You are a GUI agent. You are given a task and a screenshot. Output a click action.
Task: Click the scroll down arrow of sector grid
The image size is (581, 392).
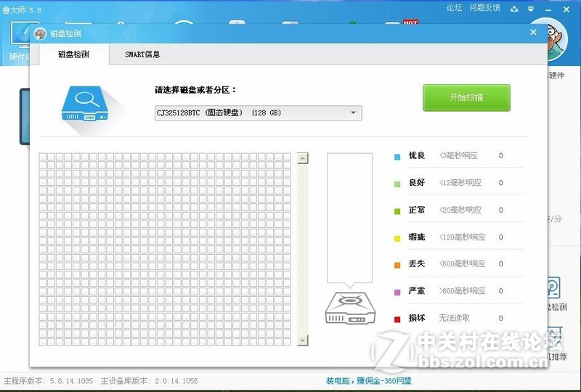[303, 340]
